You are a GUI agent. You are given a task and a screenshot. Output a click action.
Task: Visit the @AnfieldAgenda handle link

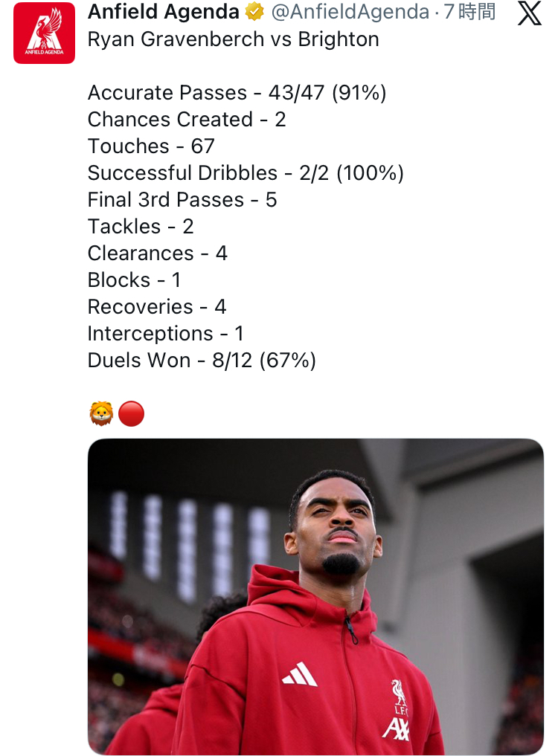[349, 12]
